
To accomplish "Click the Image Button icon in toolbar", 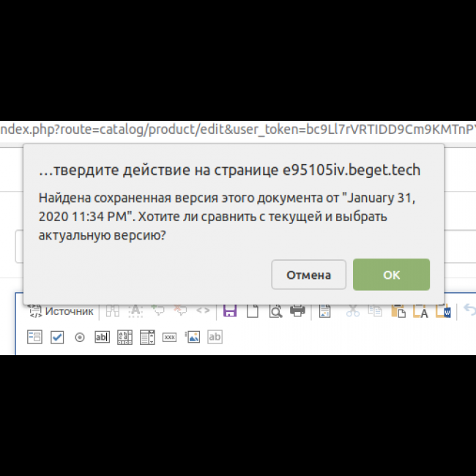I will click(193, 337).
